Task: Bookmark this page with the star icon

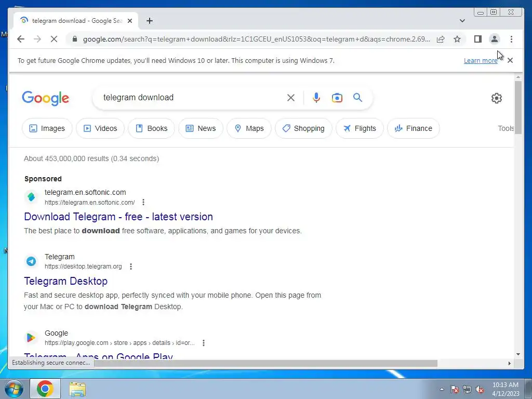Action: [457, 39]
